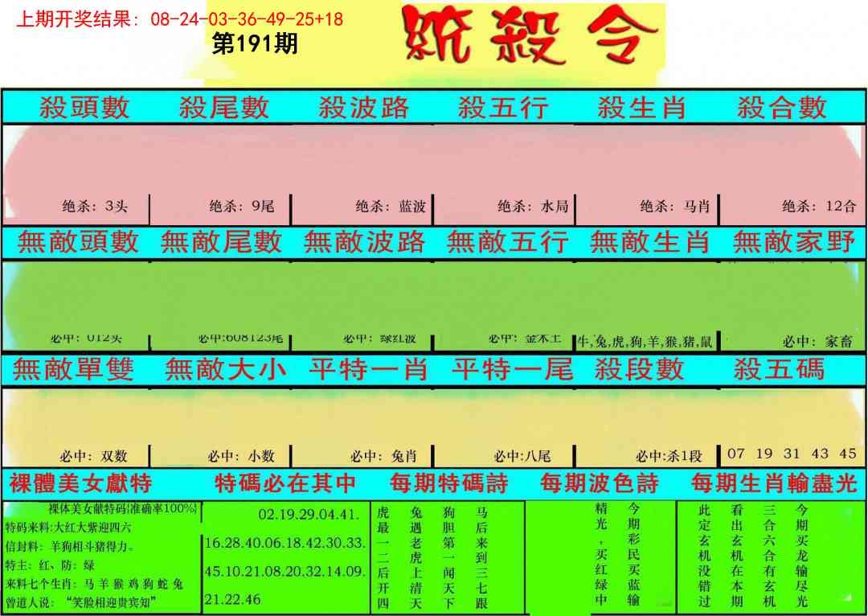Select the 平特一尾 header

(512, 369)
